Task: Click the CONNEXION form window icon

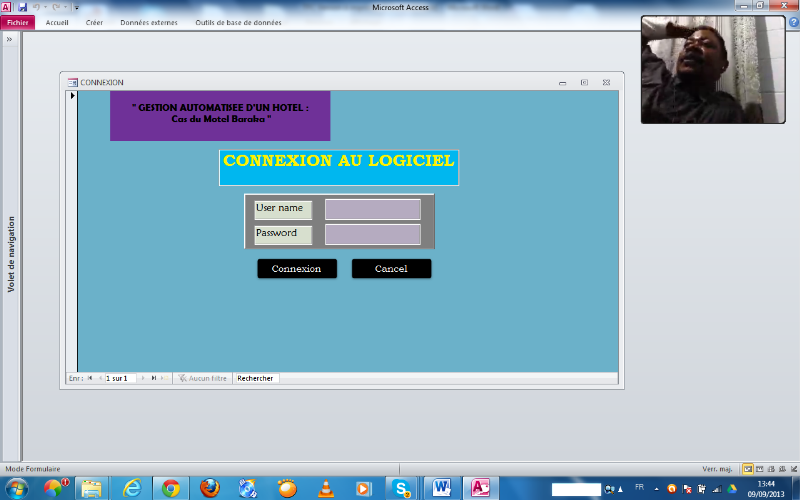Action: pyautogui.click(x=72, y=82)
